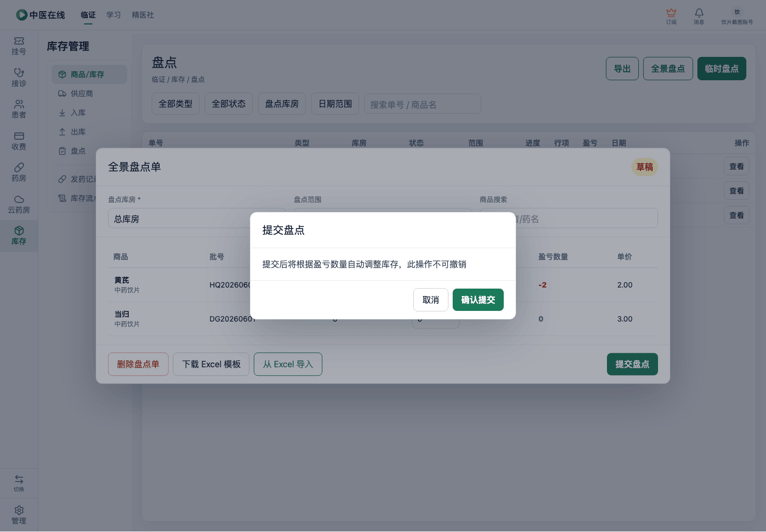This screenshot has width=766, height=532.
Task: Click the 当归 product name
Action: point(122,314)
